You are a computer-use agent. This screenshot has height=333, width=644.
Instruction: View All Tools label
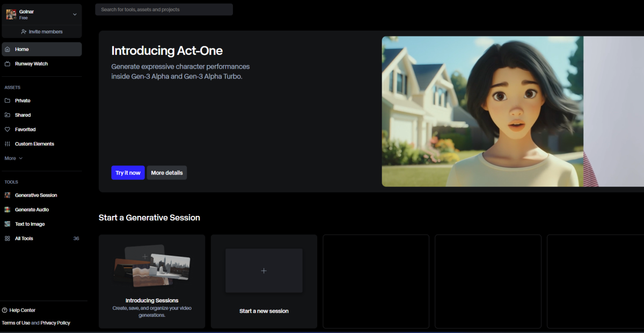tap(24, 238)
